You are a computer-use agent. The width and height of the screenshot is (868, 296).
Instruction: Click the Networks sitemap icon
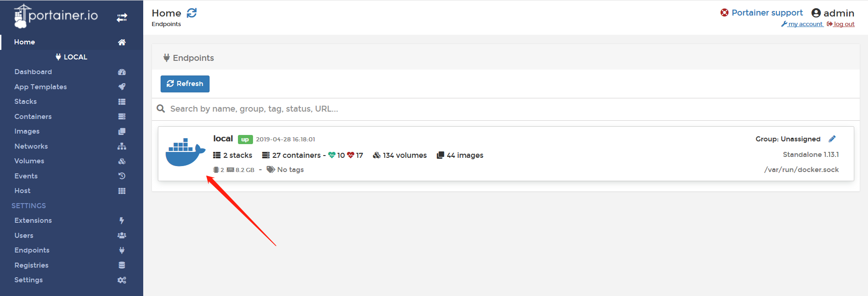click(x=122, y=146)
